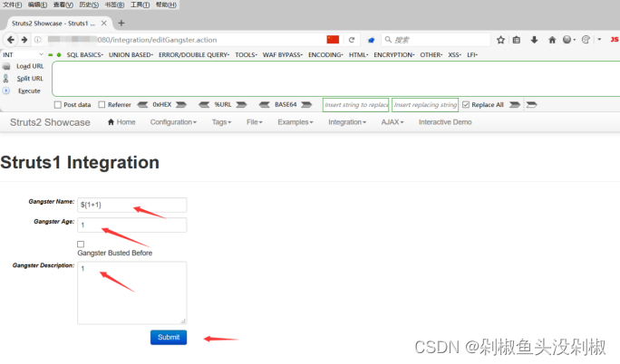
Task: Decode 0xHEX with left arrow
Action: point(142,105)
